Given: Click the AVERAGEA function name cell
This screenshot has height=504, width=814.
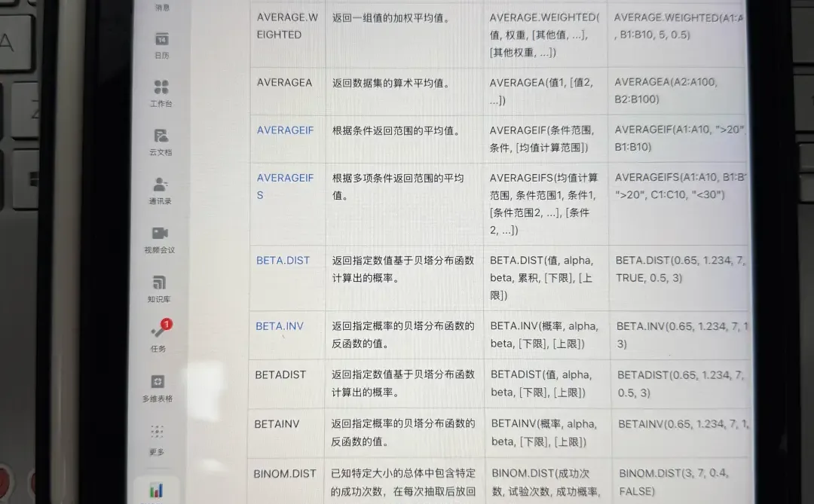Looking at the screenshot, I should 285,82.
